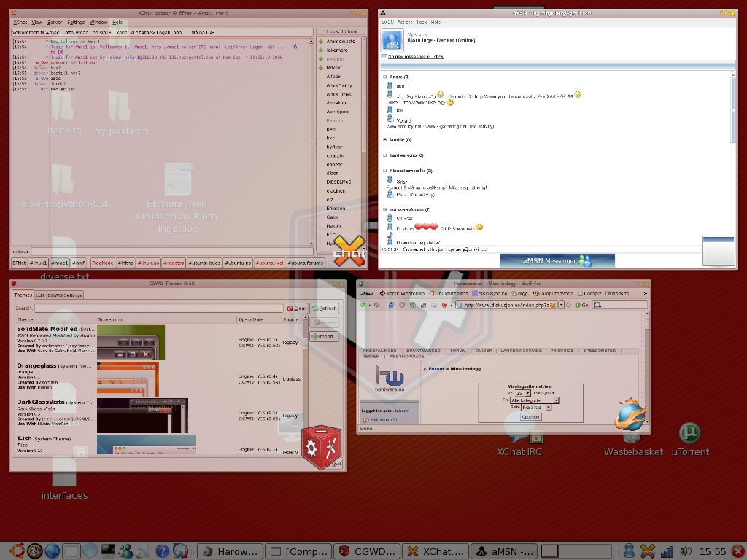
Task: Reload the page in Swiftfox
Action: [391, 305]
